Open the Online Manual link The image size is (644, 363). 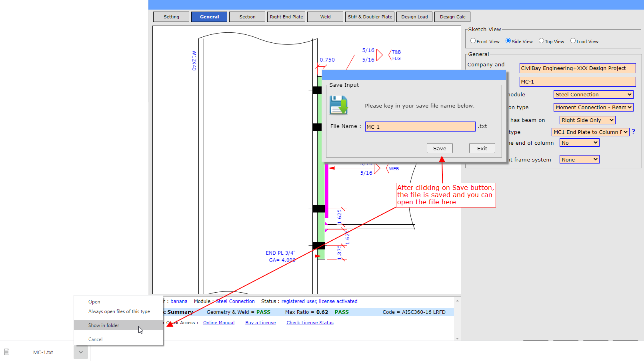(x=218, y=323)
